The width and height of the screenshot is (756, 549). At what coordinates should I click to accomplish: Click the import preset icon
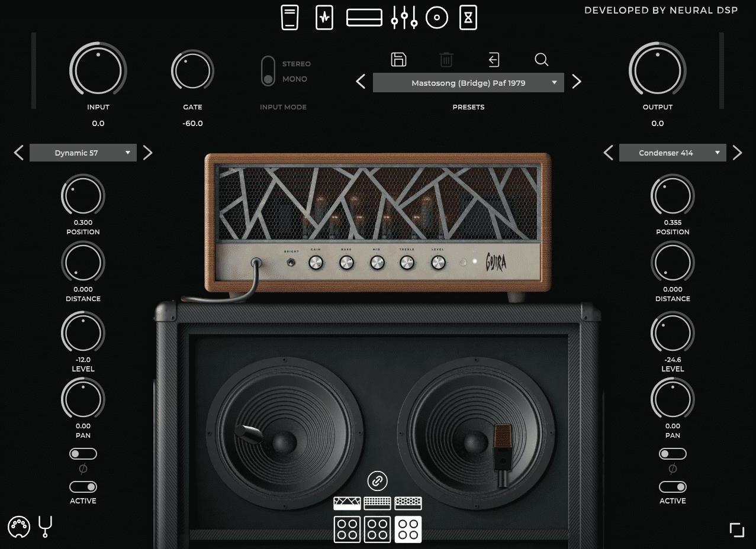(494, 59)
